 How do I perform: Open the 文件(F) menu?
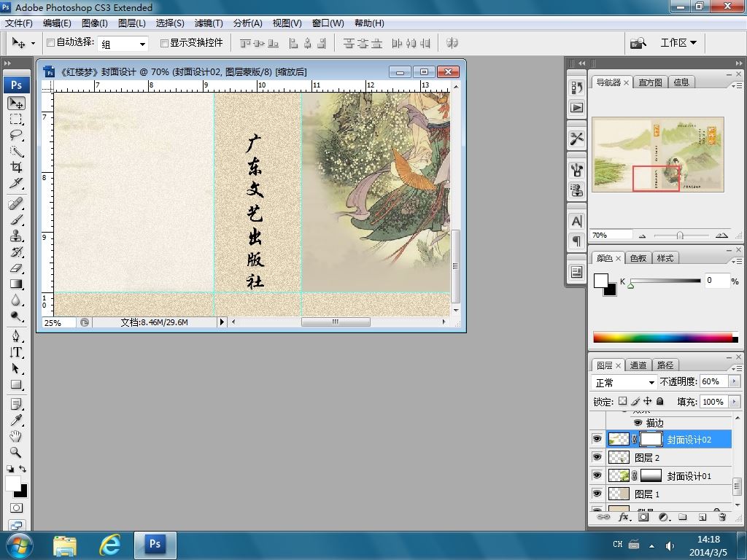pyautogui.click(x=18, y=23)
